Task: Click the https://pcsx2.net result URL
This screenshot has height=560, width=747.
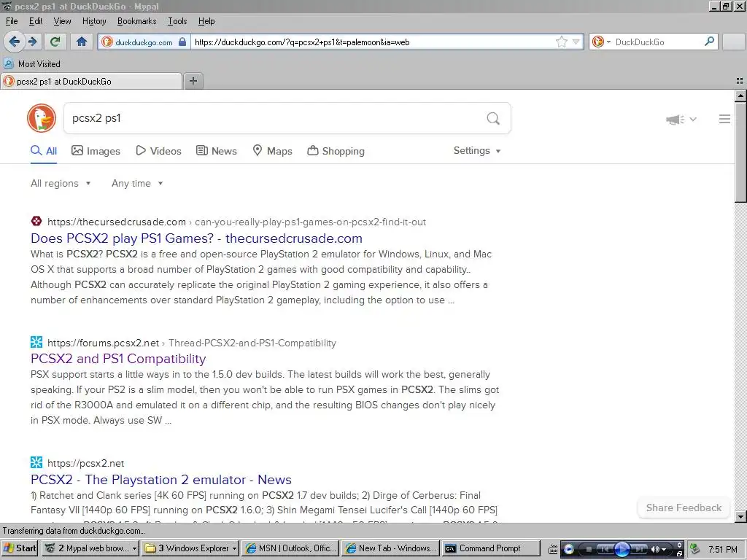Action: click(x=86, y=463)
